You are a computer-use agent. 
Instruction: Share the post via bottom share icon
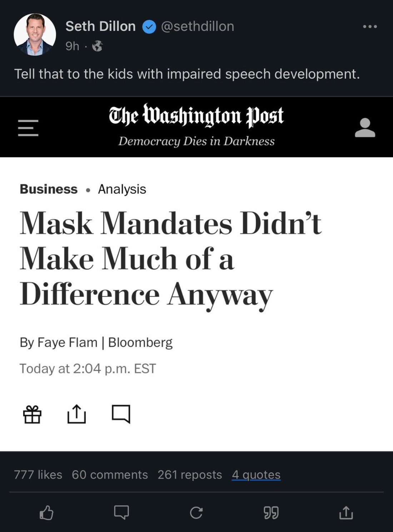346,513
